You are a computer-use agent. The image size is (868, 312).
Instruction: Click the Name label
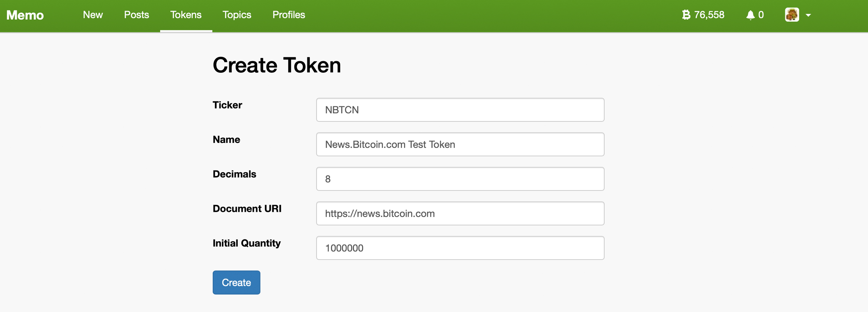[x=226, y=140]
